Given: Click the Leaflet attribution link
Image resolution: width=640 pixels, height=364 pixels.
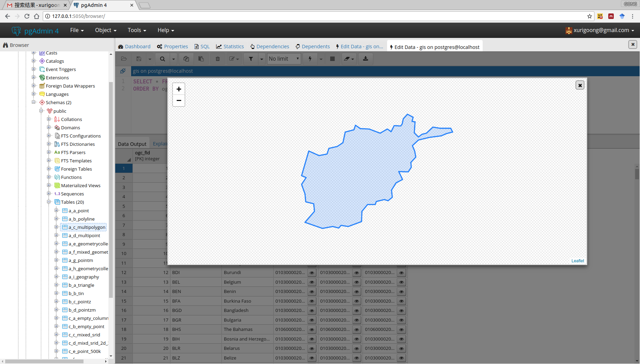Looking at the screenshot, I should click(578, 261).
